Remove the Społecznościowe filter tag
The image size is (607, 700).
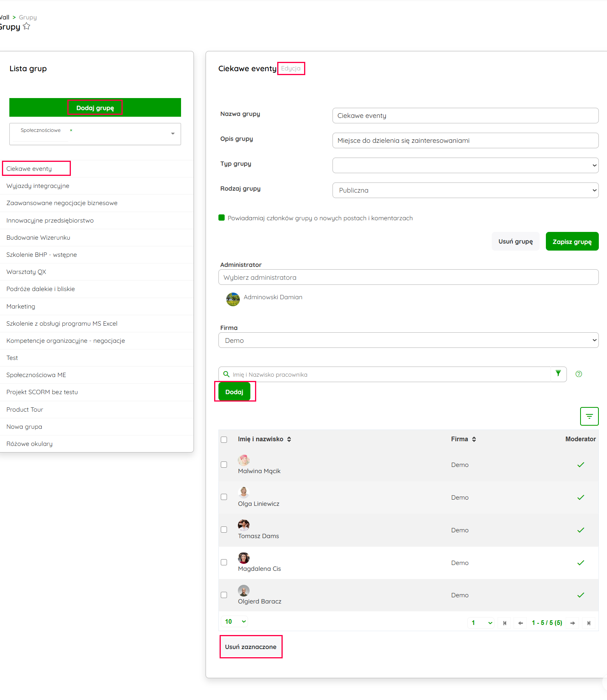click(x=71, y=130)
